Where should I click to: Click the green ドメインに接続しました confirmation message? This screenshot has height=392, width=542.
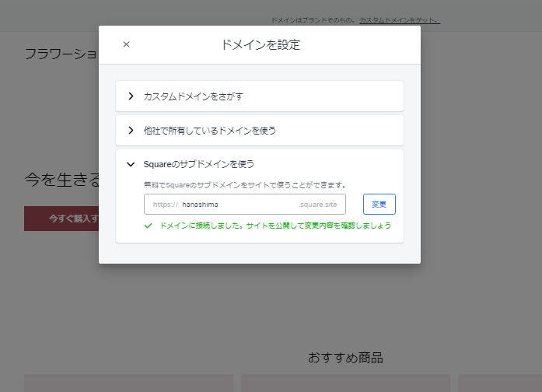click(x=275, y=226)
